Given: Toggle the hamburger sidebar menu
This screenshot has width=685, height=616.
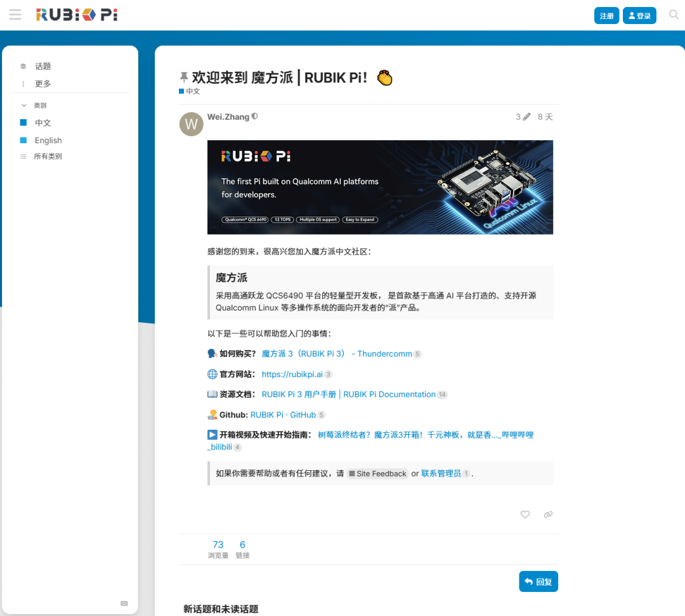Looking at the screenshot, I should pos(15,15).
